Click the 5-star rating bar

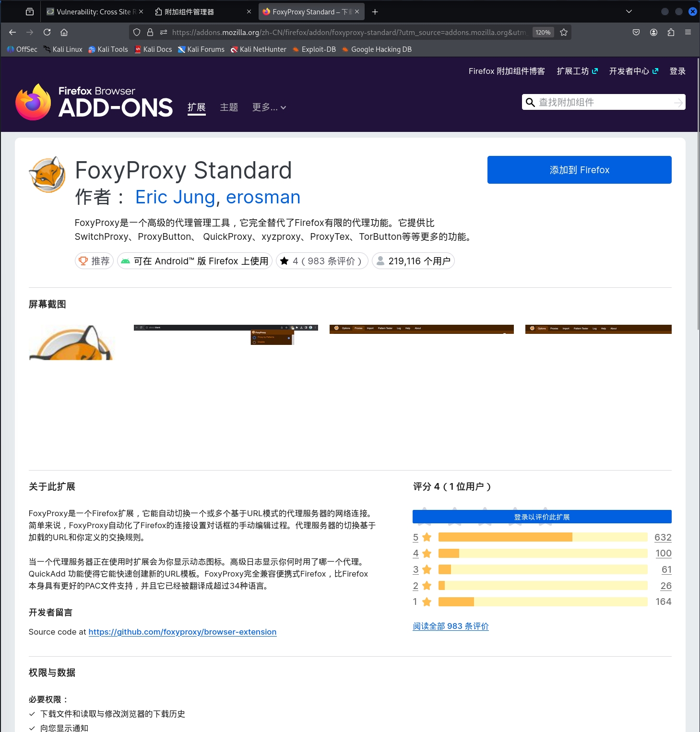(543, 537)
